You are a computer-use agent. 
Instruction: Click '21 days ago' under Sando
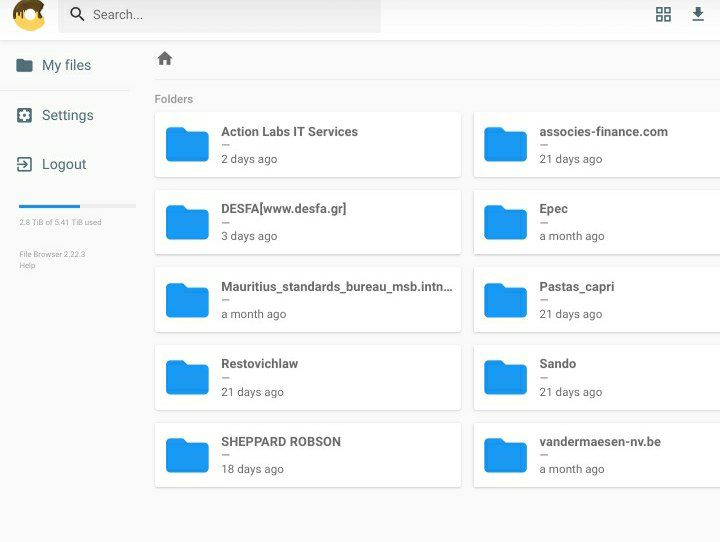pyautogui.click(x=571, y=392)
